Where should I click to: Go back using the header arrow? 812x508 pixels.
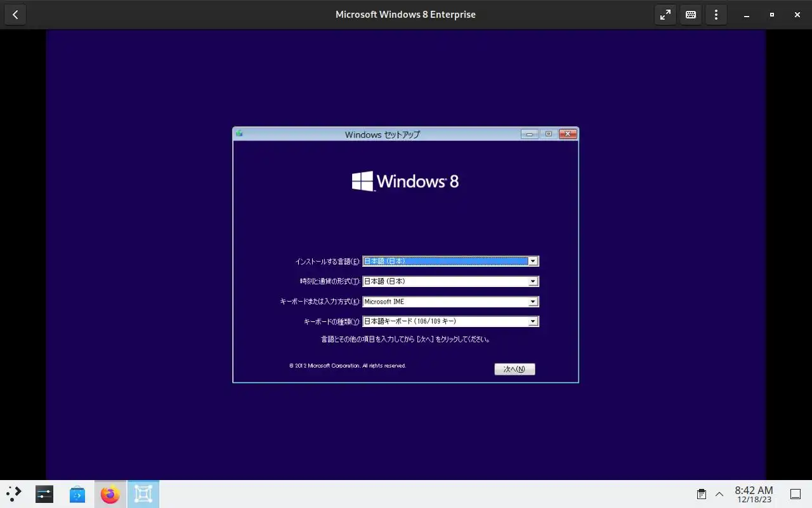tap(15, 15)
